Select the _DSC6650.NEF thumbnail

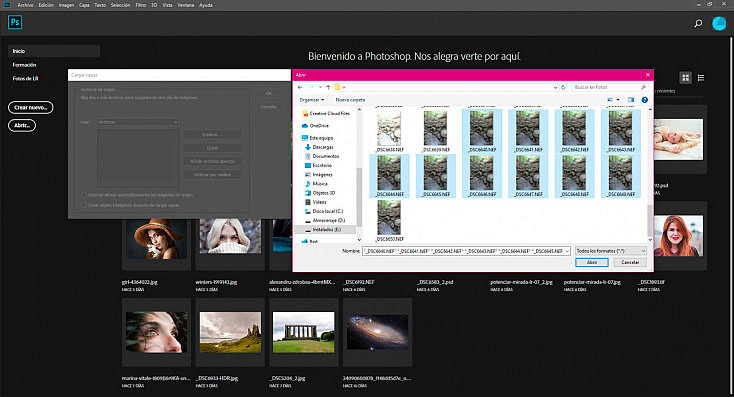coord(389,221)
